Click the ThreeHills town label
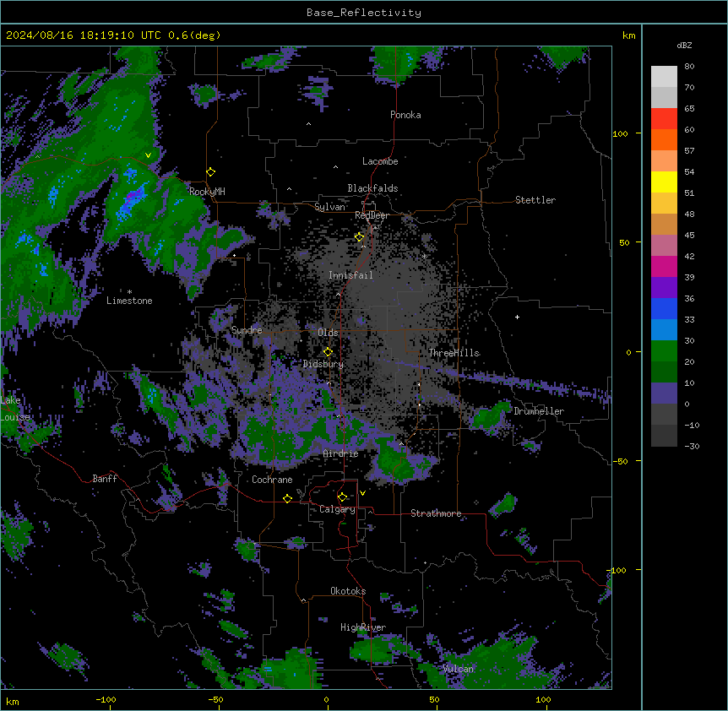The width and height of the screenshot is (728, 711). pyautogui.click(x=454, y=353)
